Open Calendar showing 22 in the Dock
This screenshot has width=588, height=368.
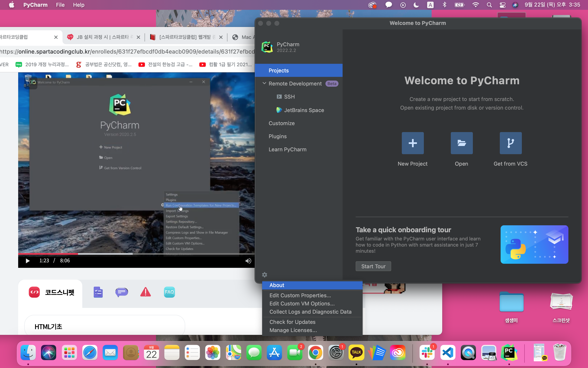pos(151,352)
